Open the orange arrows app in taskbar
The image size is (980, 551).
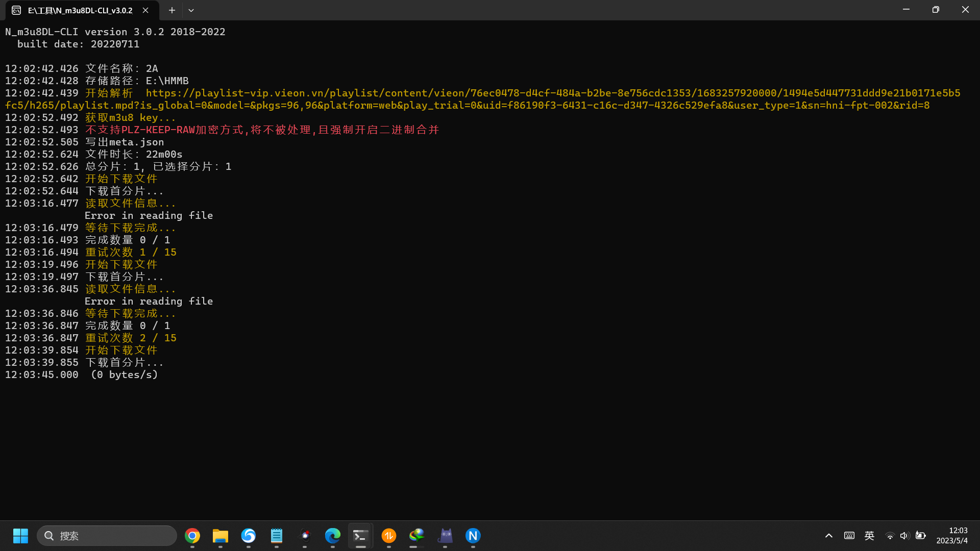[x=389, y=536]
